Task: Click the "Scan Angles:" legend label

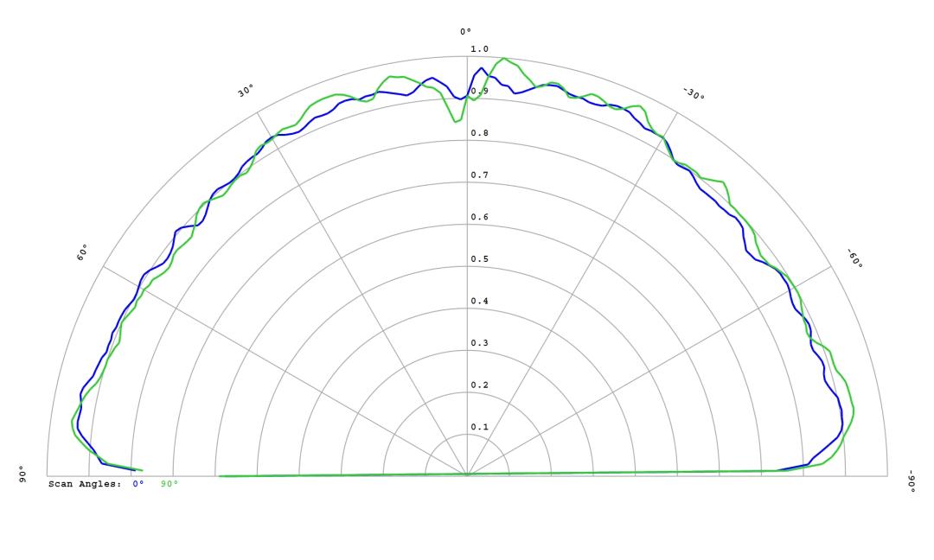Action: pos(85,485)
